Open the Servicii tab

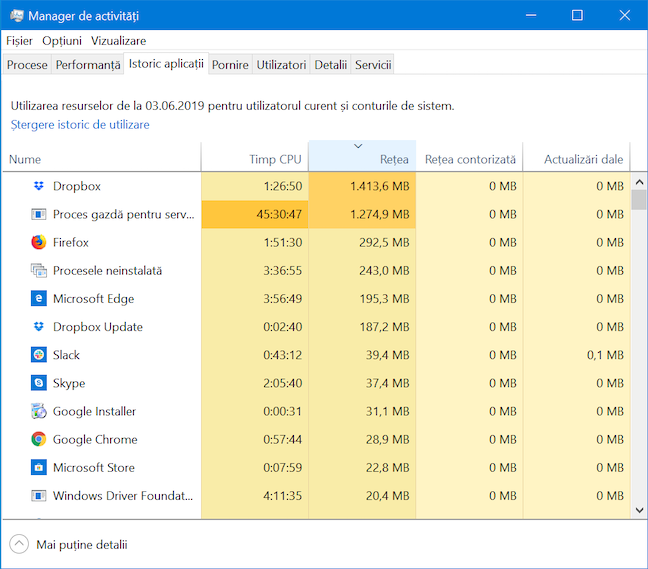373,64
